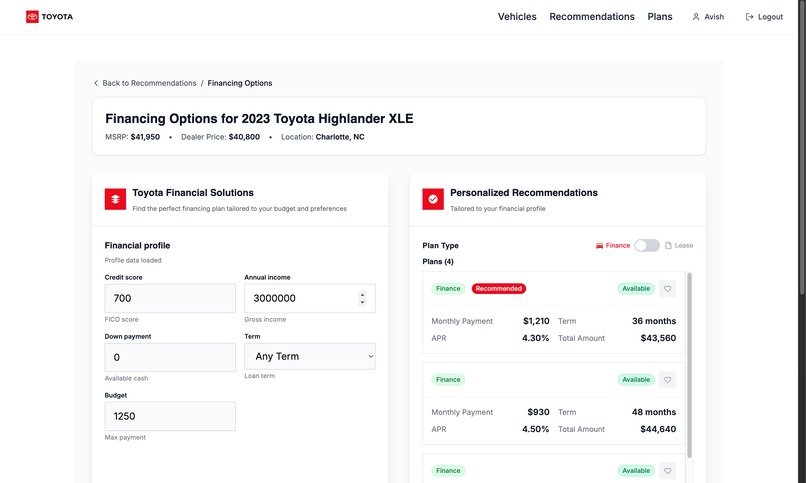The height and width of the screenshot is (483, 806).
Task: Select the $43,560 total amount
Action: point(658,338)
